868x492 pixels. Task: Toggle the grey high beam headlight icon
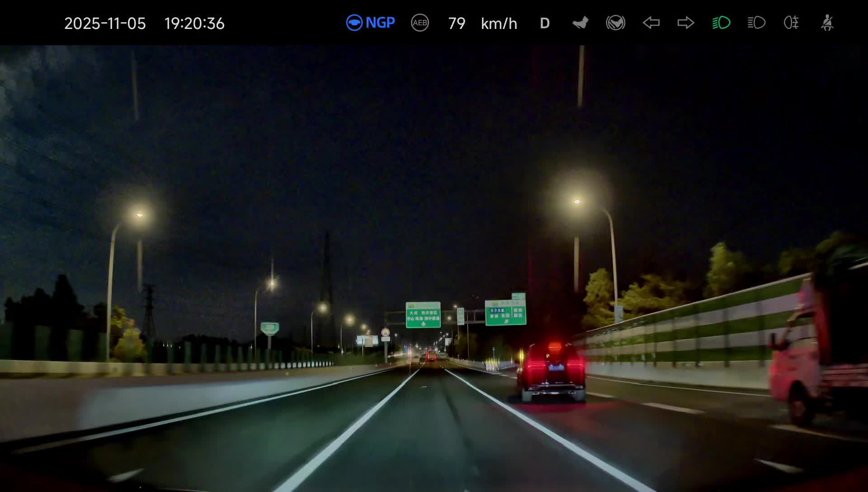click(x=756, y=23)
